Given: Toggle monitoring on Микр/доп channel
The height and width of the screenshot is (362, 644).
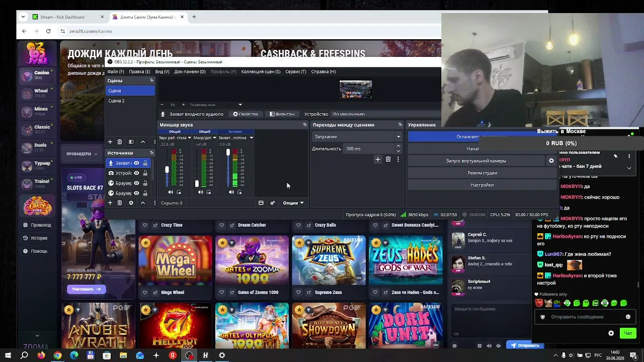Looking at the screenshot, I should (209, 192).
